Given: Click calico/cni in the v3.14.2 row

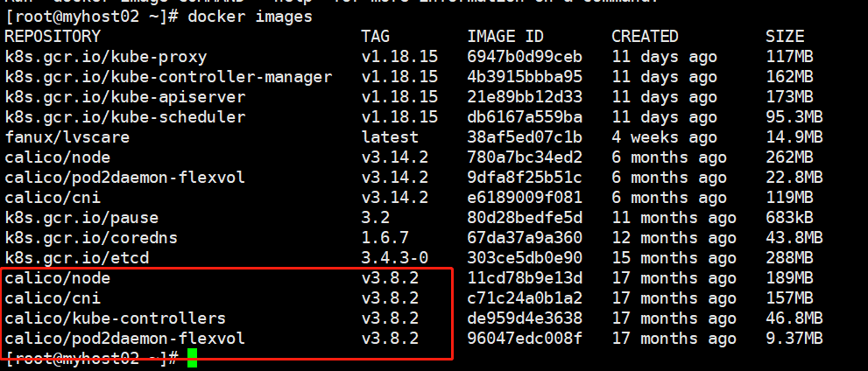Looking at the screenshot, I should click(53, 198).
